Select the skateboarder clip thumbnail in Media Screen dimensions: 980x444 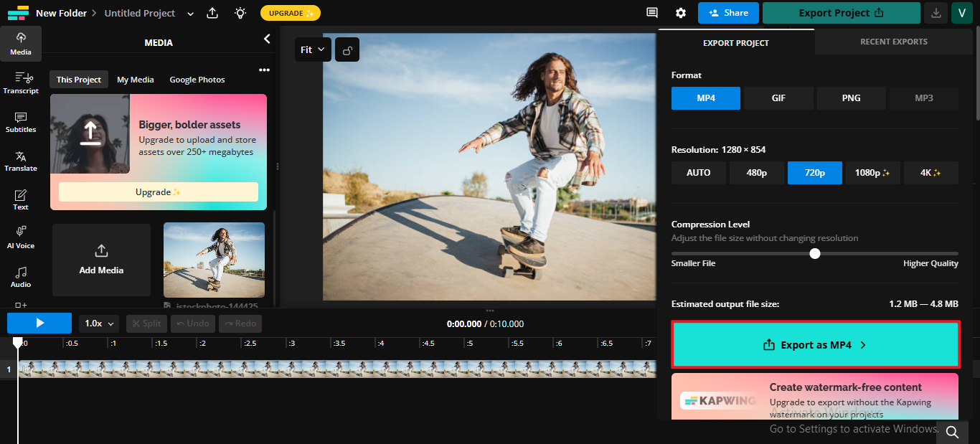click(213, 260)
